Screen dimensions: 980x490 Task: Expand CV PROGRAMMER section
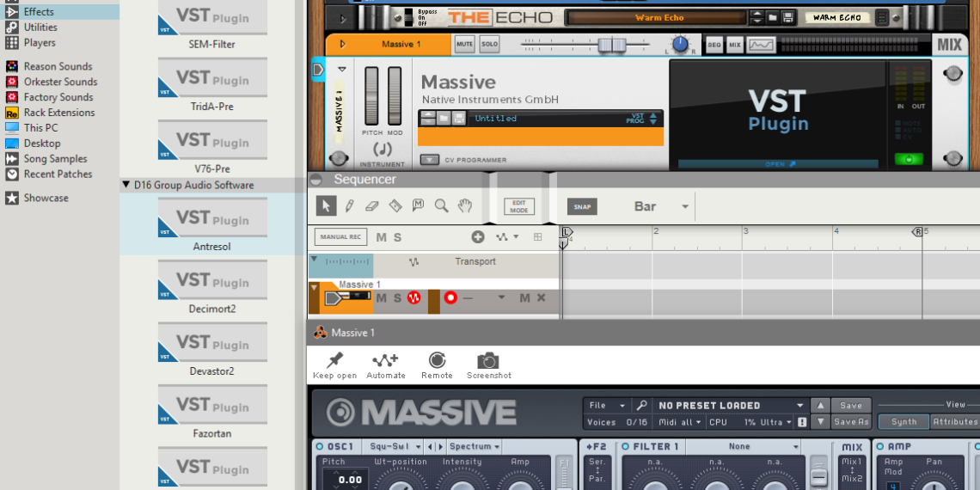pos(429,160)
